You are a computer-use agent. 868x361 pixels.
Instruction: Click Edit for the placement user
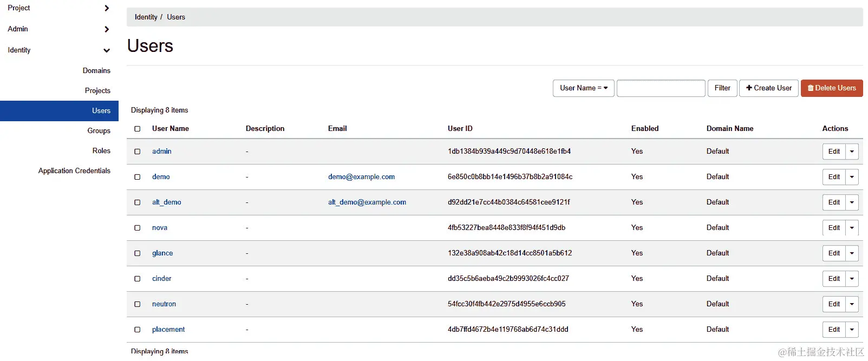click(x=834, y=330)
